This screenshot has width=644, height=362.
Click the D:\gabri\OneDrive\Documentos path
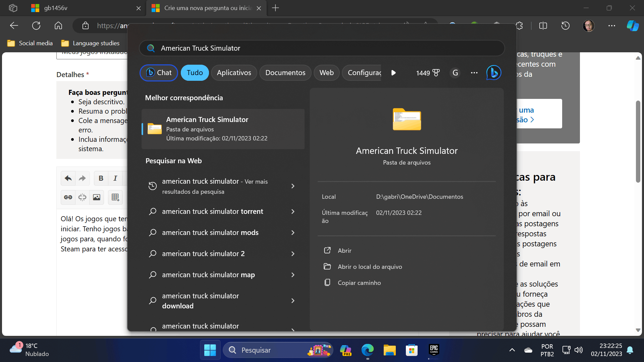(x=419, y=197)
